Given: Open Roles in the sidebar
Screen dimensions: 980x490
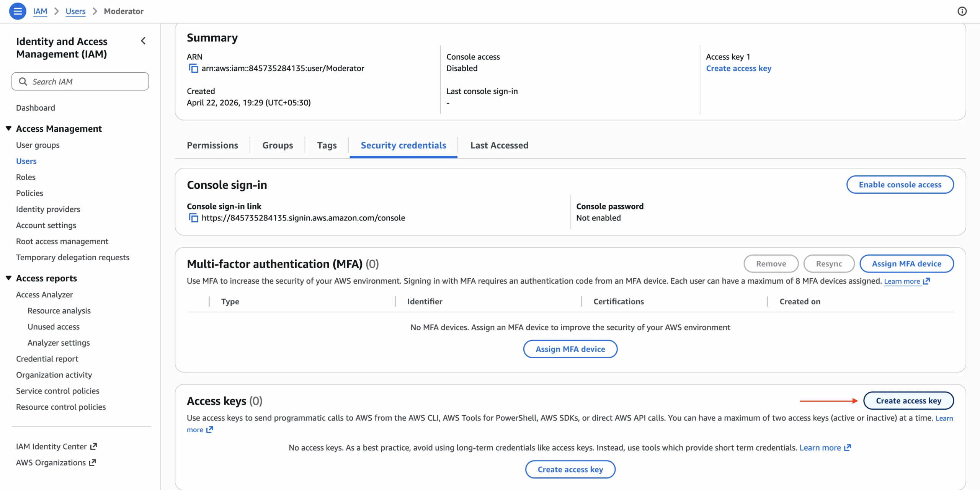Looking at the screenshot, I should click(x=26, y=177).
